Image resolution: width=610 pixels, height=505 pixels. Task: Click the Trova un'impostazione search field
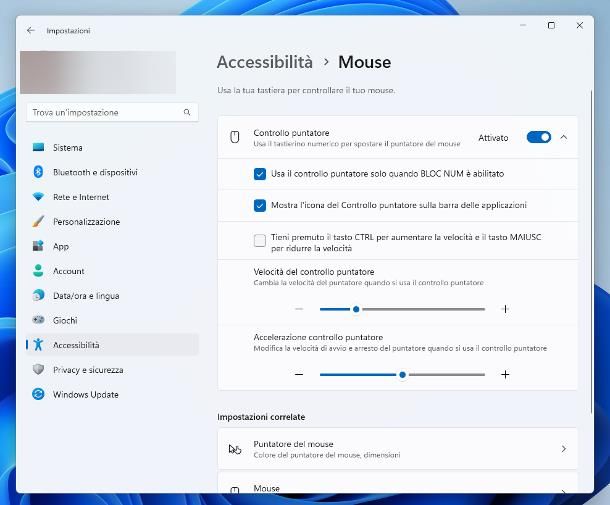pyautogui.click(x=112, y=112)
